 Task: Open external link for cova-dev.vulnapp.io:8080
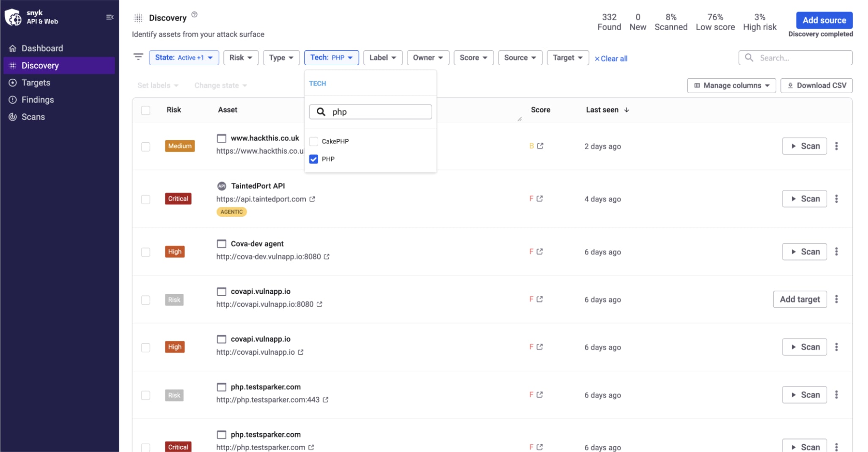click(327, 257)
